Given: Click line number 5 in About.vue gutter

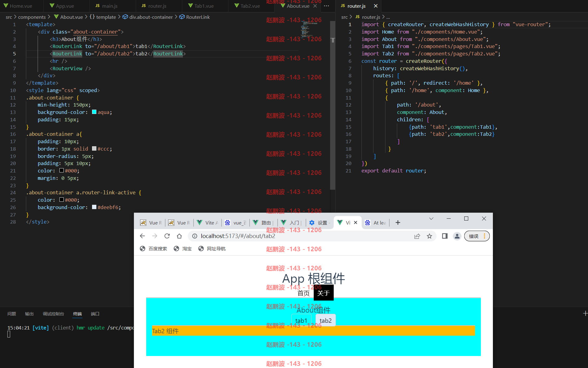Looking at the screenshot, I should (14, 54).
